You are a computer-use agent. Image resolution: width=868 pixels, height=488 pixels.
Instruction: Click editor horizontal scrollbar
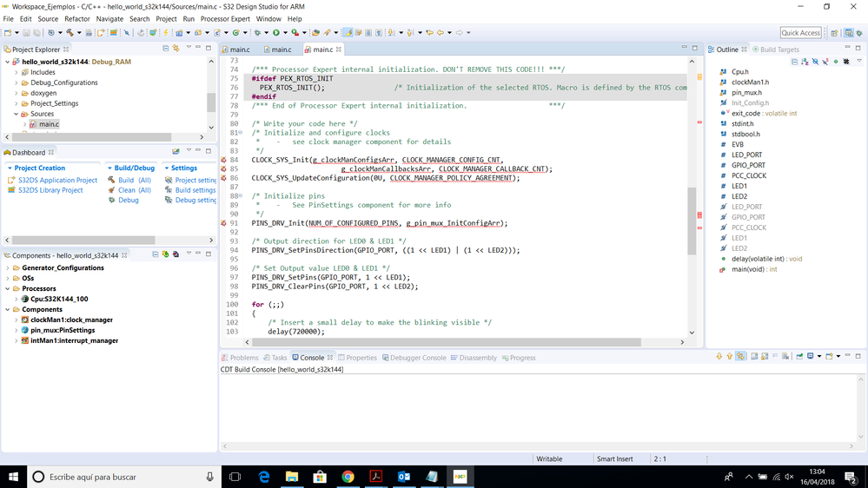pos(447,342)
